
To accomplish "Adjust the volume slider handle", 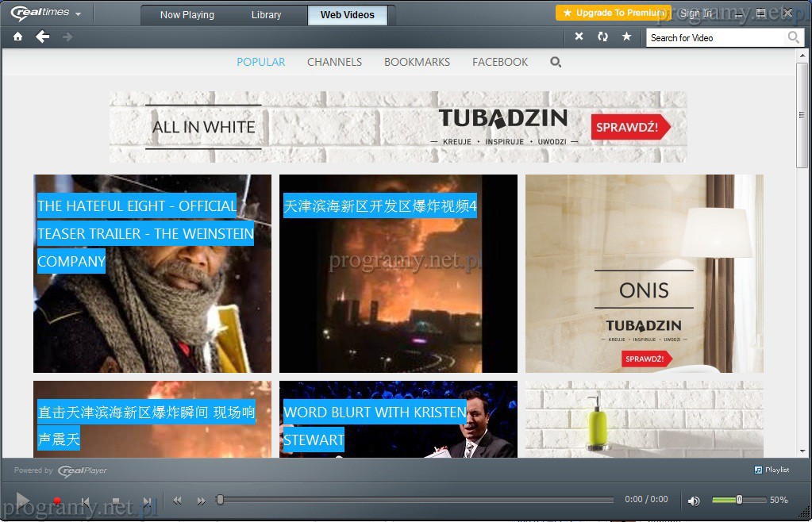I will tap(739, 500).
